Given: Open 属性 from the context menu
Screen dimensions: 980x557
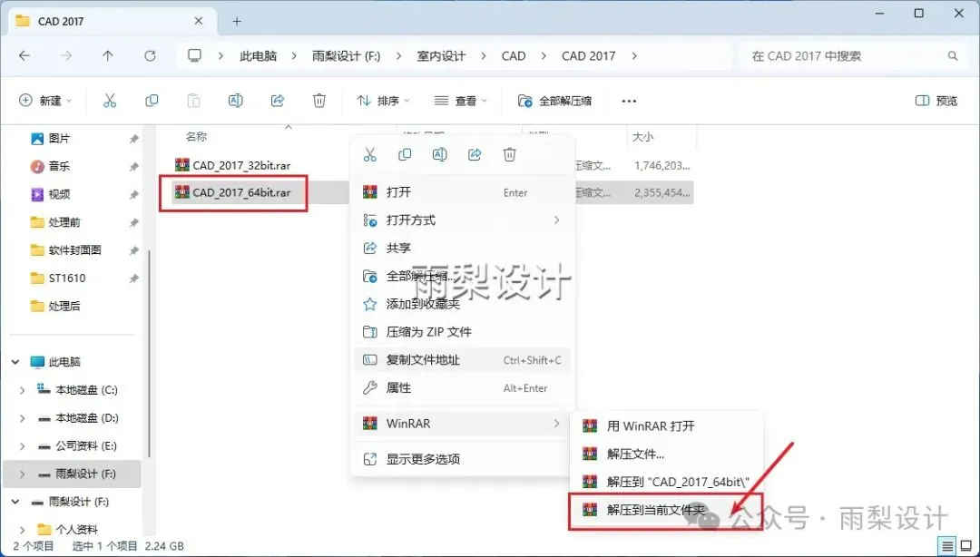Looking at the screenshot, I should (463, 387).
